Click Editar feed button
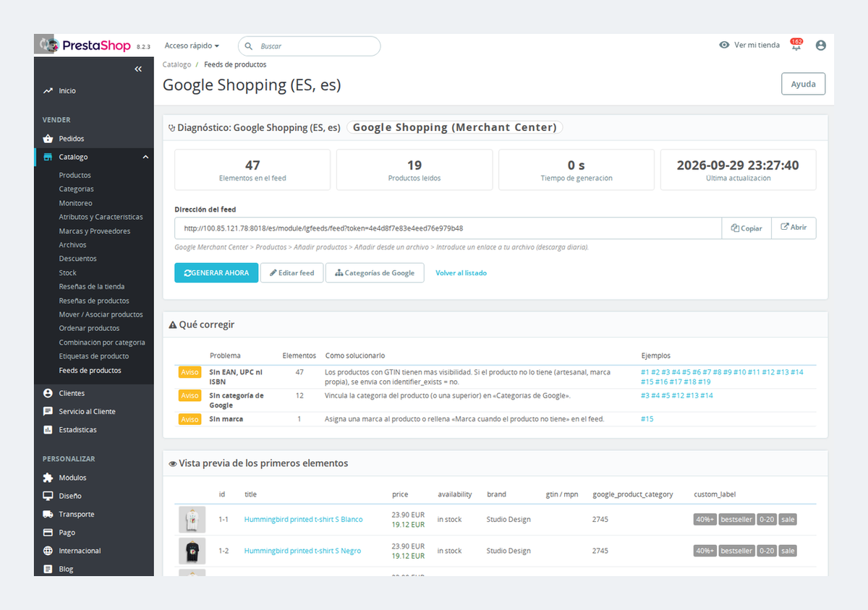 [292, 272]
